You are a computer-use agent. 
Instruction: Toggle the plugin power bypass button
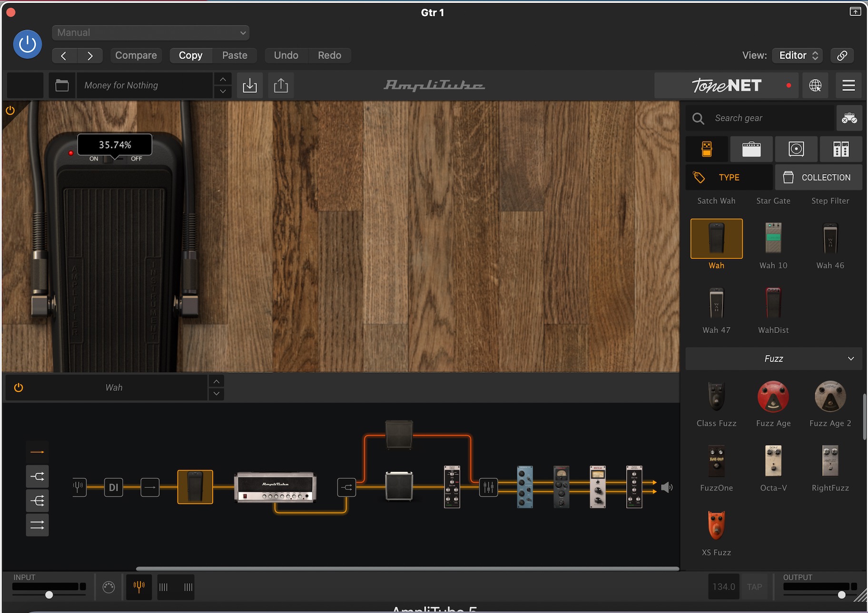[x=27, y=44]
